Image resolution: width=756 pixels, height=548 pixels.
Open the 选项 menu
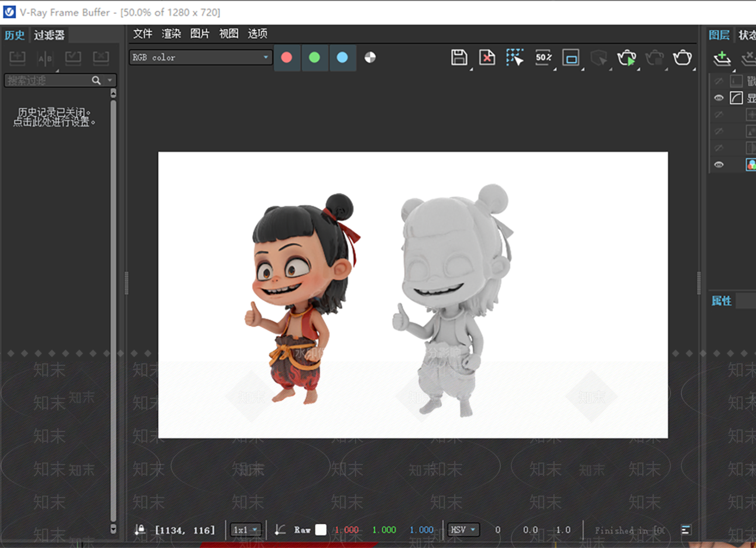(x=258, y=34)
